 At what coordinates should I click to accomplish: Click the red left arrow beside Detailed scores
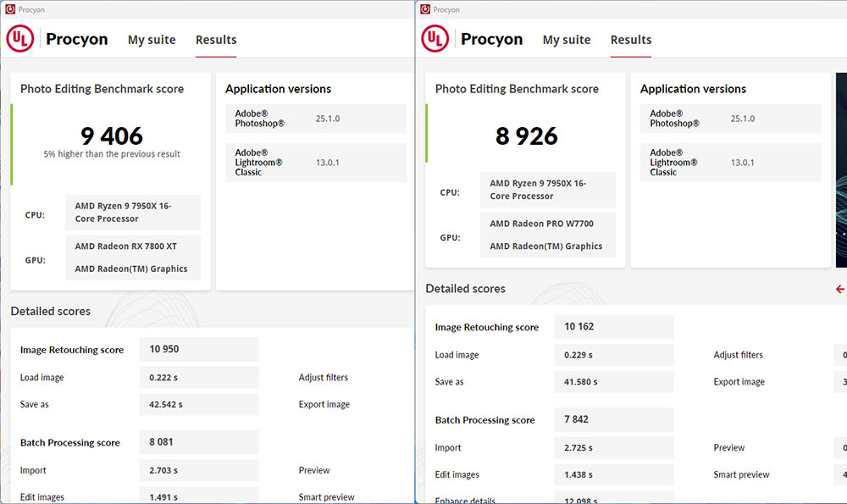coord(839,289)
